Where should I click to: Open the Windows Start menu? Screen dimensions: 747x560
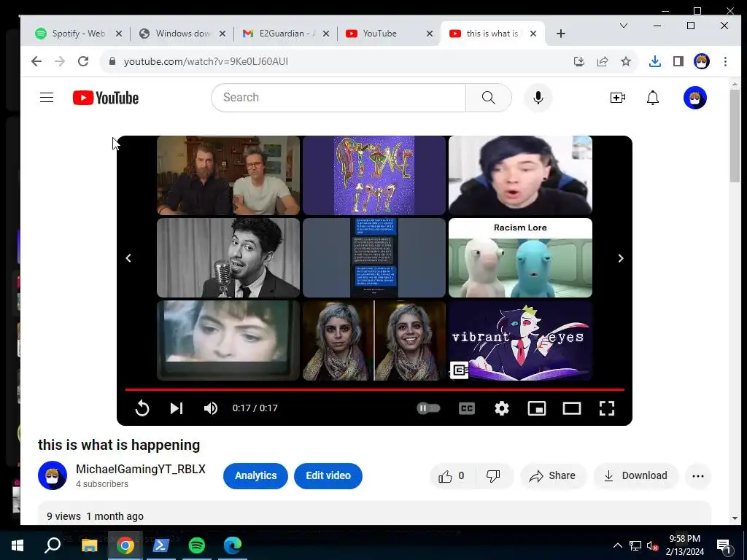[18, 545]
